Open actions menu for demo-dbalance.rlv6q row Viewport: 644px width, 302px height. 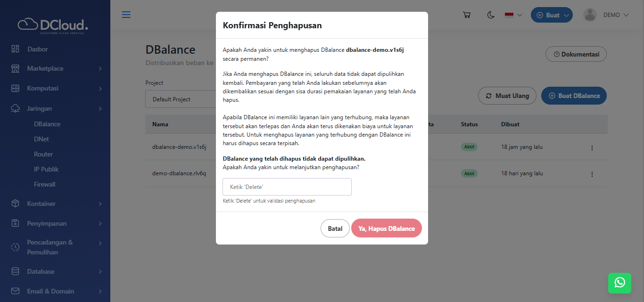(x=592, y=174)
